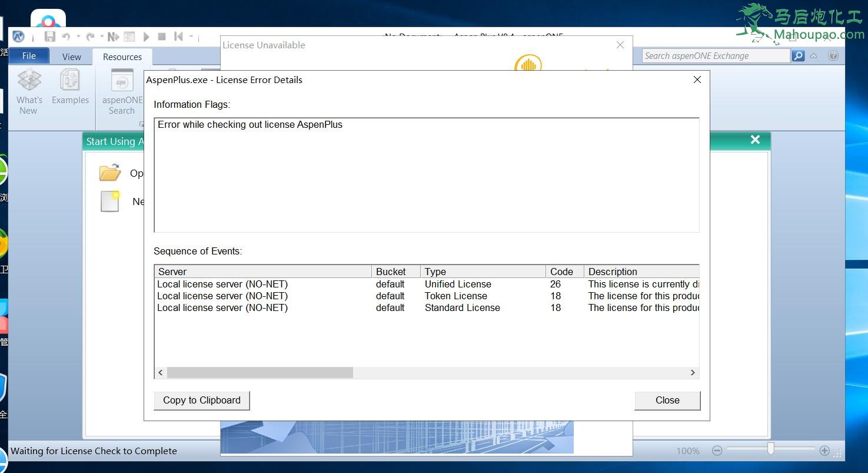Screen dimensions: 868x473
Task: Open the Undo history dropdown arrow
Action: 78,37
